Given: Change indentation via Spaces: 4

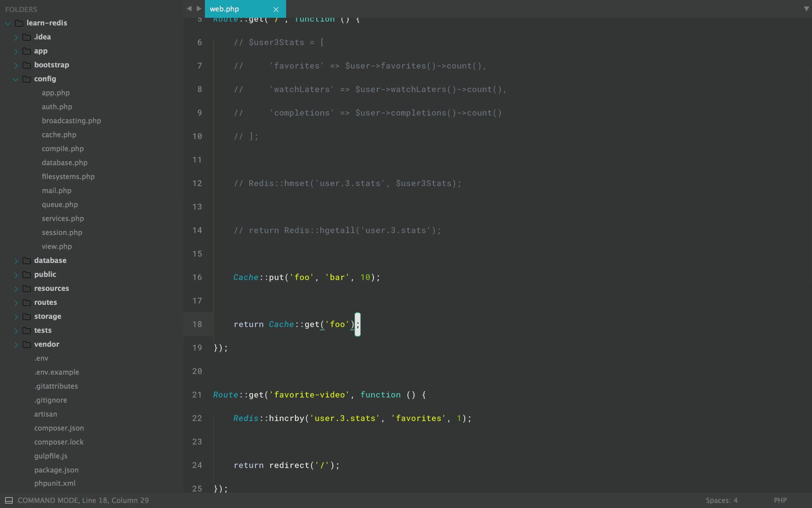Looking at the screenshot, I should [x=721, y=500].
